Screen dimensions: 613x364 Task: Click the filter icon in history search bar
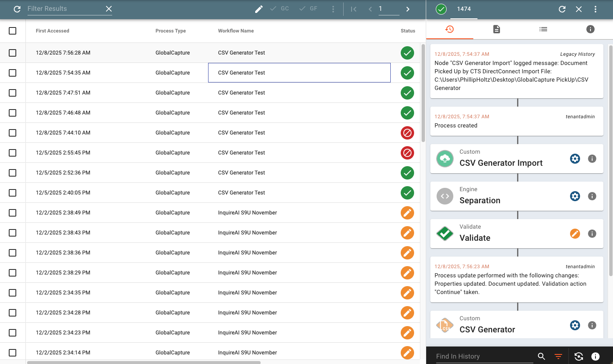point(558,356)
